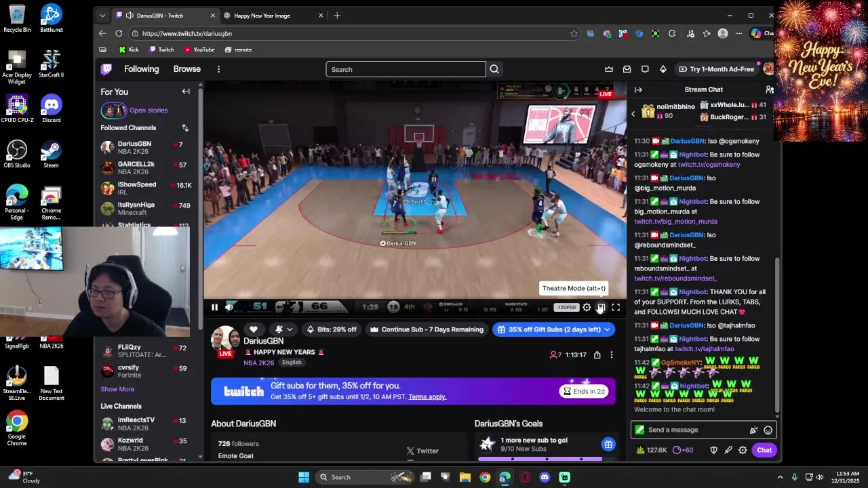Viewport: 868px width, 488px height.
Task: Select the DariusGBN - Twitch browser tab
Action: click(166, 16)
